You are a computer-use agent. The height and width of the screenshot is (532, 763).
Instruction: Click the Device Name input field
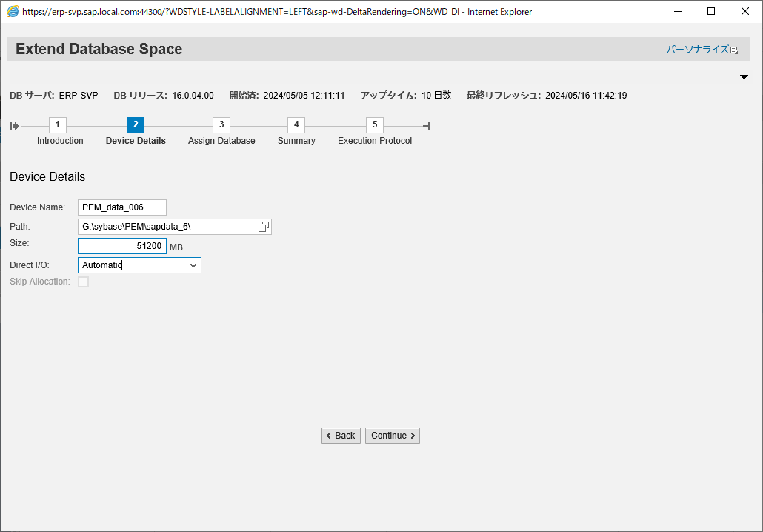pos(122,207)
